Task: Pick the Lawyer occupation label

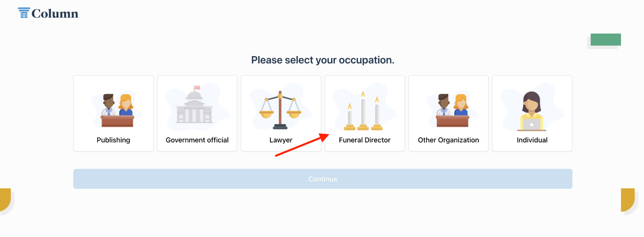Action: 281,140
